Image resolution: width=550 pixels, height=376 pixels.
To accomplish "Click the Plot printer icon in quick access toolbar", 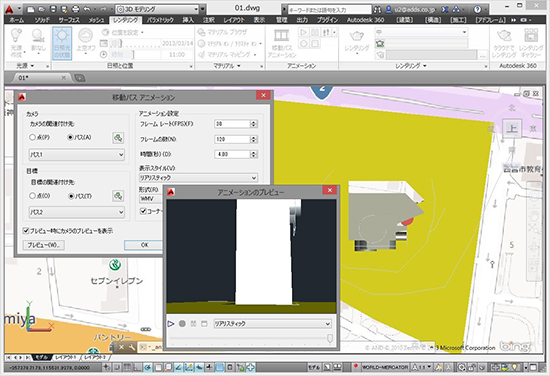I will tap(75, 9).
